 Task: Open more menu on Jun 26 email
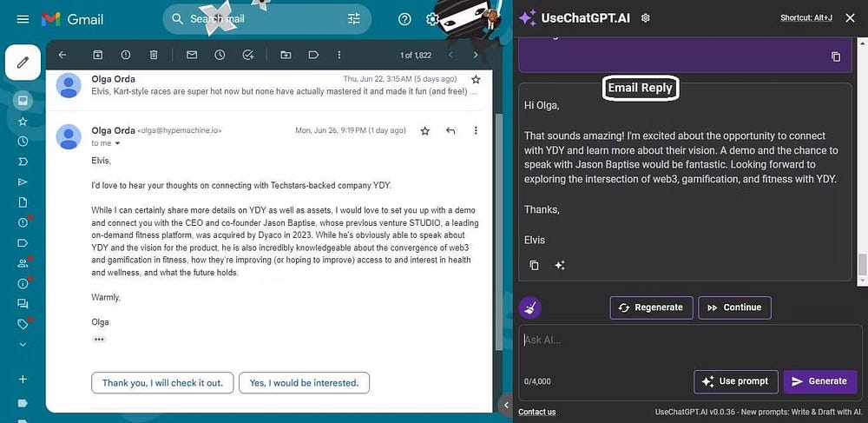[476, 130]
